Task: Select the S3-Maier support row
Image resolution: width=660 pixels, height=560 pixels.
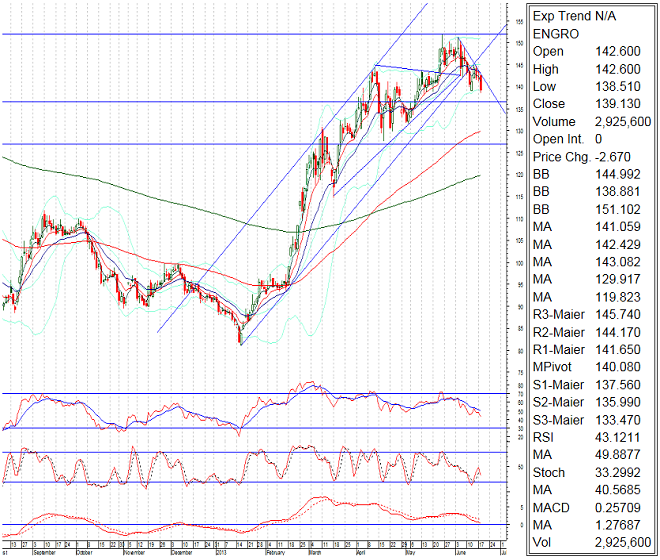Action: pos(590,416)
